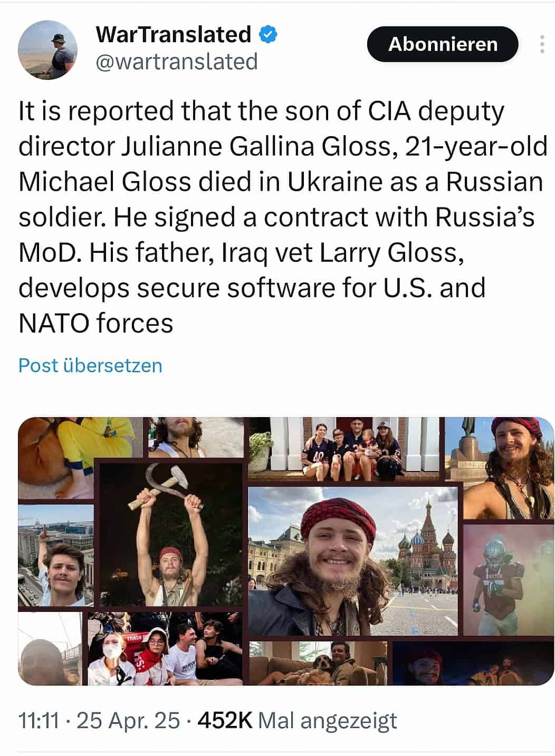Viewport: 555px width, 756px height.
Task: Open the group with masked woman photo
Action: pos(165,649)
